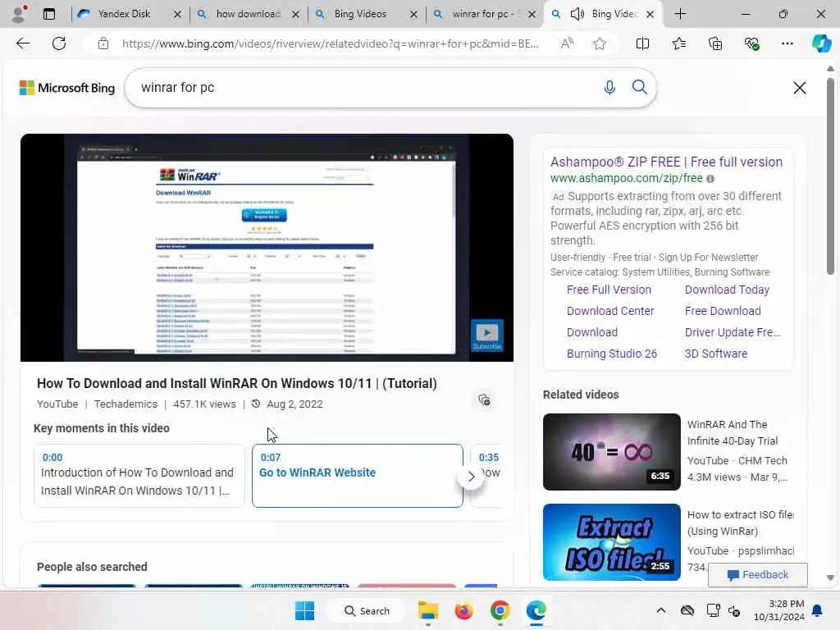Close the winrar for pc tab
The image size is (840, 630).
532,15
